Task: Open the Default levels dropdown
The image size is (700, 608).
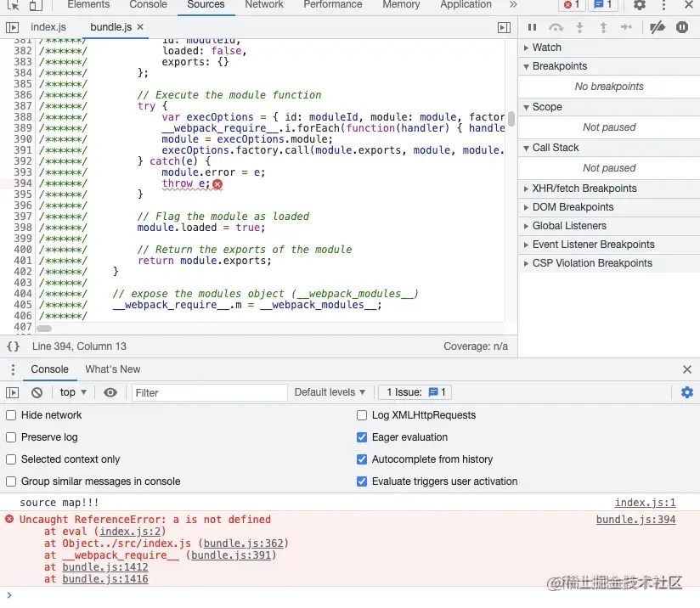Action: point(330,392)
